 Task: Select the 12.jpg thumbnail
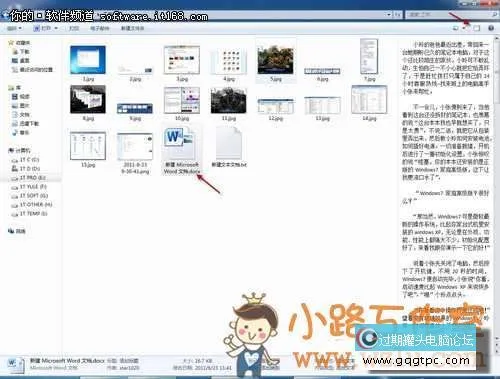[276, 106]
